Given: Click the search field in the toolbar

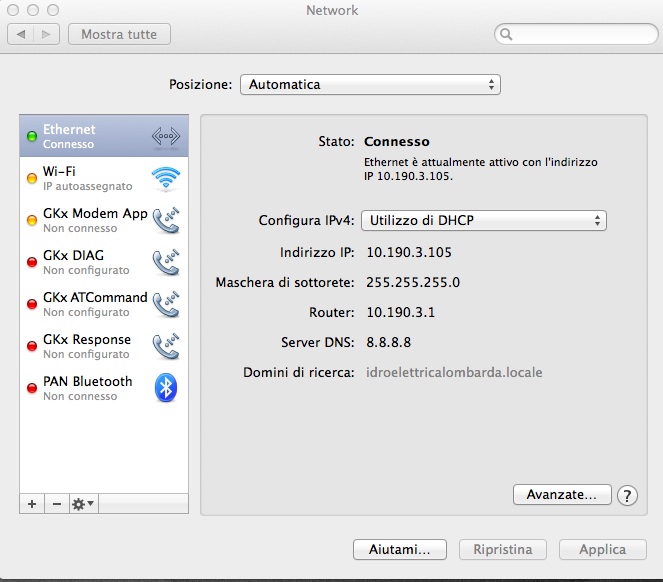Looking at the screenshot, I should click(x=576, y=34).
